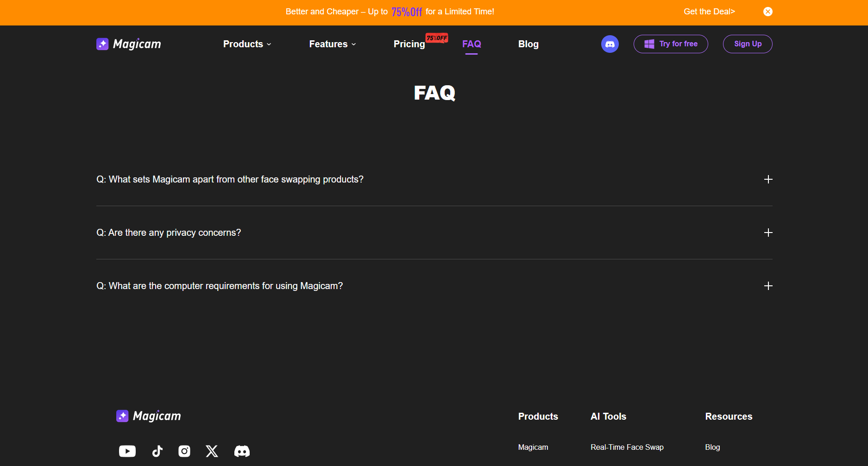Click the Sign Up button
This screenshot has width=868, height=466.
pyautogui.click(x=748, y=44)
